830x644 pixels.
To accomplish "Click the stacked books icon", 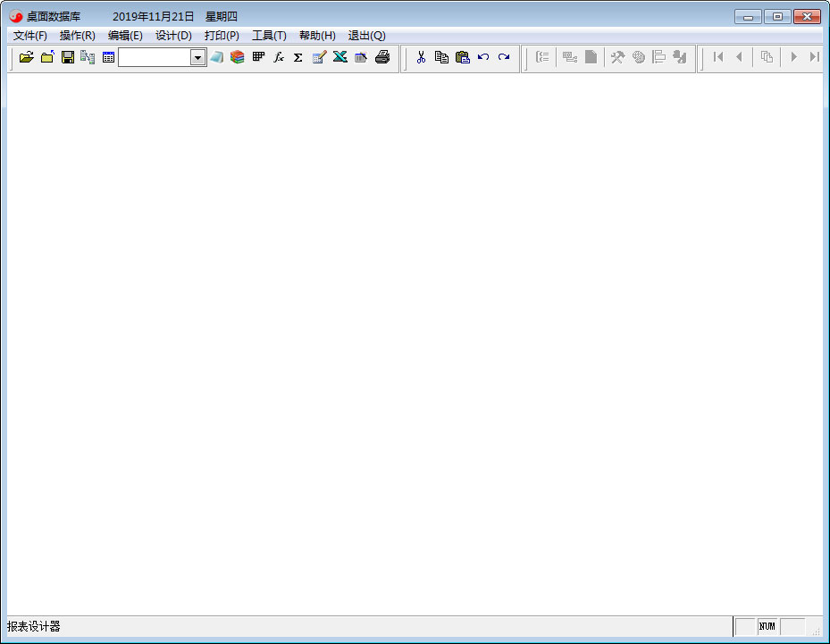I will [x=237, y=56].
